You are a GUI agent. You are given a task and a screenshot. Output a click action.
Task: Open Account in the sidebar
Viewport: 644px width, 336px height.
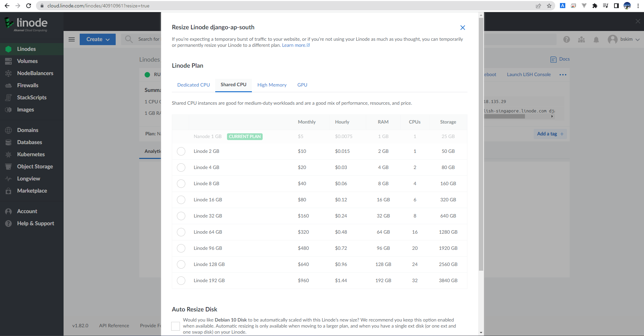tap(32, 211)
